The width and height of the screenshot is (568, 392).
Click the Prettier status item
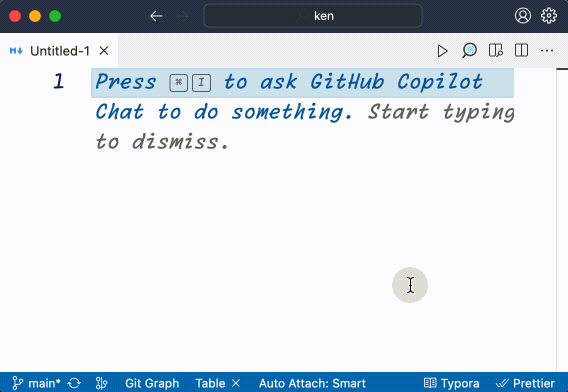pos(525,383)
